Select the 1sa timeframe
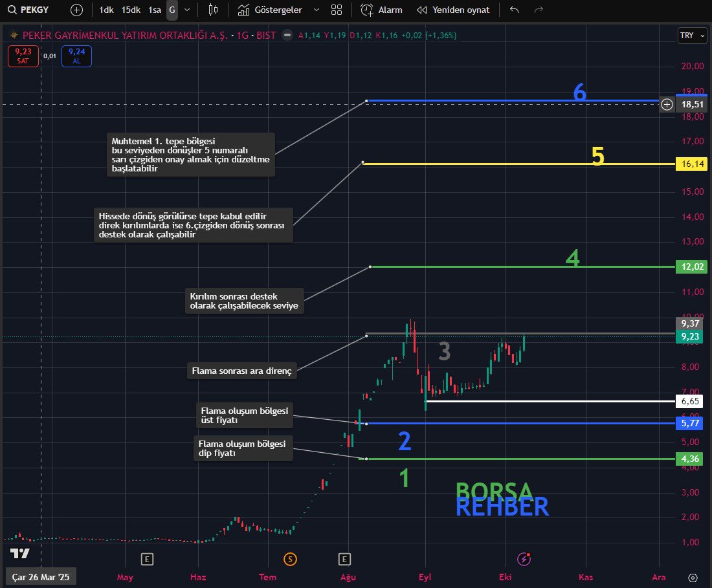Image resolution: width=712 pixels, height=588 pixels. (155, 10)
